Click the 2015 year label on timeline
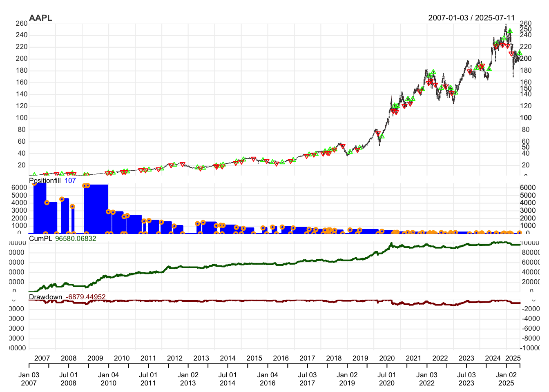Screen dimensions: 549x392 [x=254, y=358]
